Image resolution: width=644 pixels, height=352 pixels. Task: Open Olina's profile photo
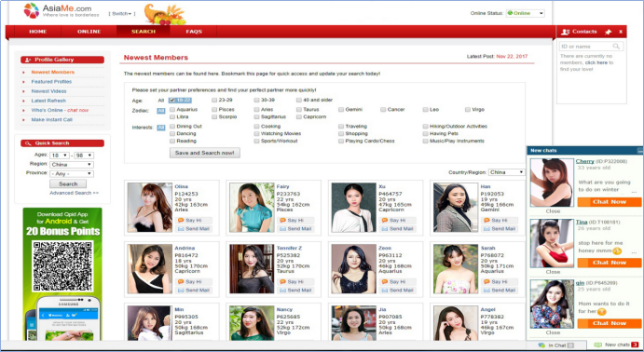[150, 208]
